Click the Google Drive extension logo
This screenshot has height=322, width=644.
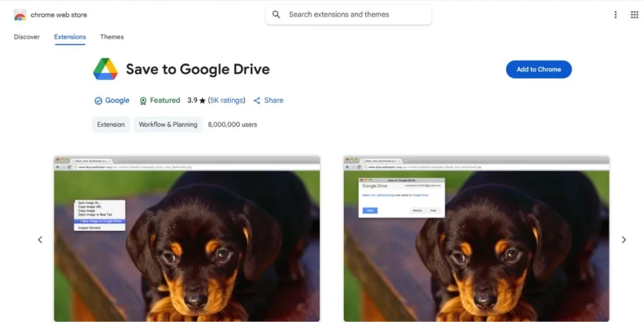click(x=106, y=69)
